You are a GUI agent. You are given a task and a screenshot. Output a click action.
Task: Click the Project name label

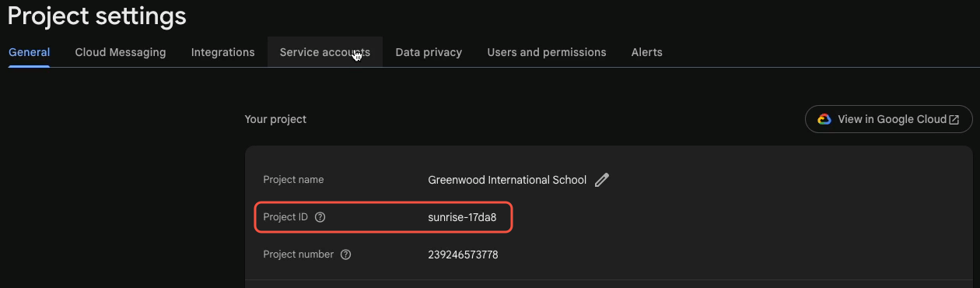tap(293, 180)
